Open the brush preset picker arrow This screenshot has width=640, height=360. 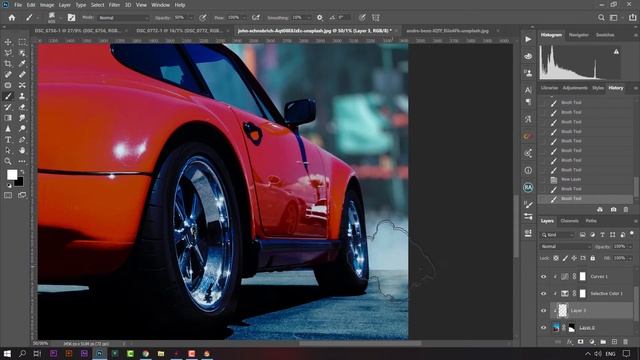[x=60, y=18]
